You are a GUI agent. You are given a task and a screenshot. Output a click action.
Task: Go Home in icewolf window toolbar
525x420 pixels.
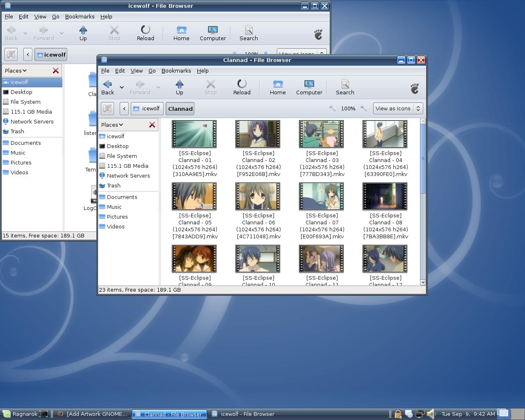tap(181, 33)
